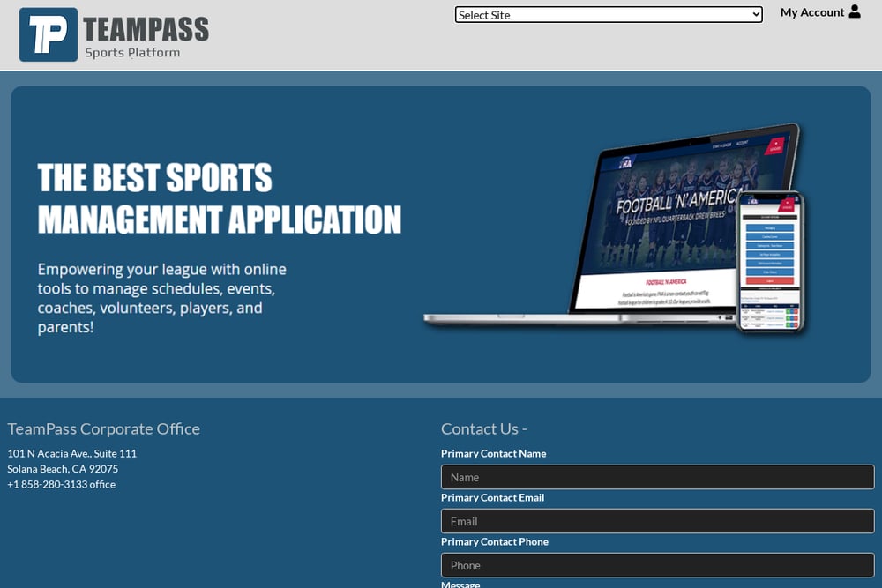The width and height of the screenshot is (882, 588).
Task: Click the TEAMPASS Sports Platform wordmark
Action: [146, 36]
